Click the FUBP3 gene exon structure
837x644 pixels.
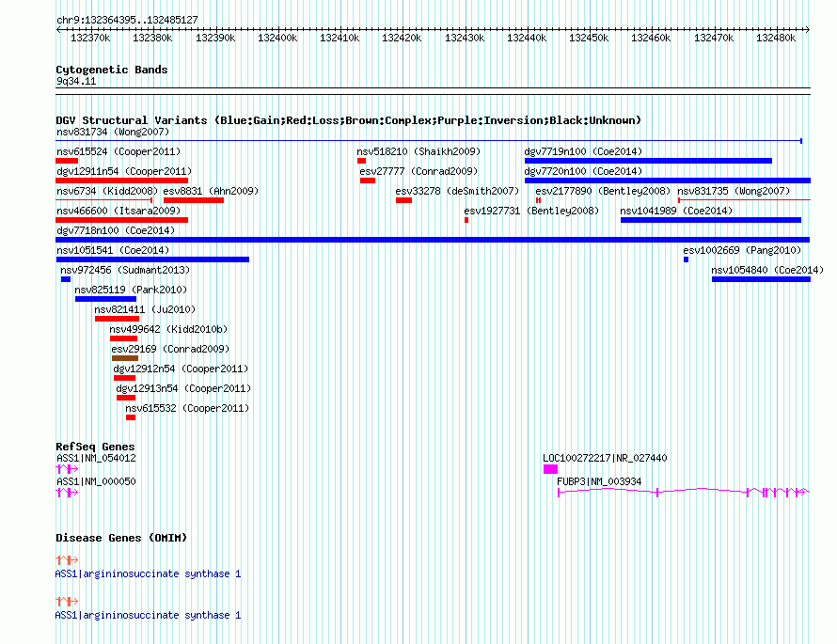coord(684,492)
